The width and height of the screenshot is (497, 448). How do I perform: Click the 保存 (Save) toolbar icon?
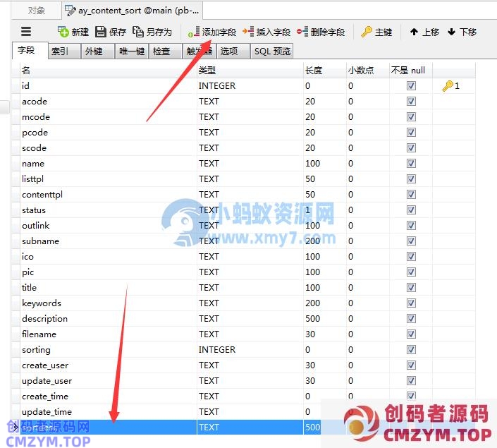[x=101, y=32]
